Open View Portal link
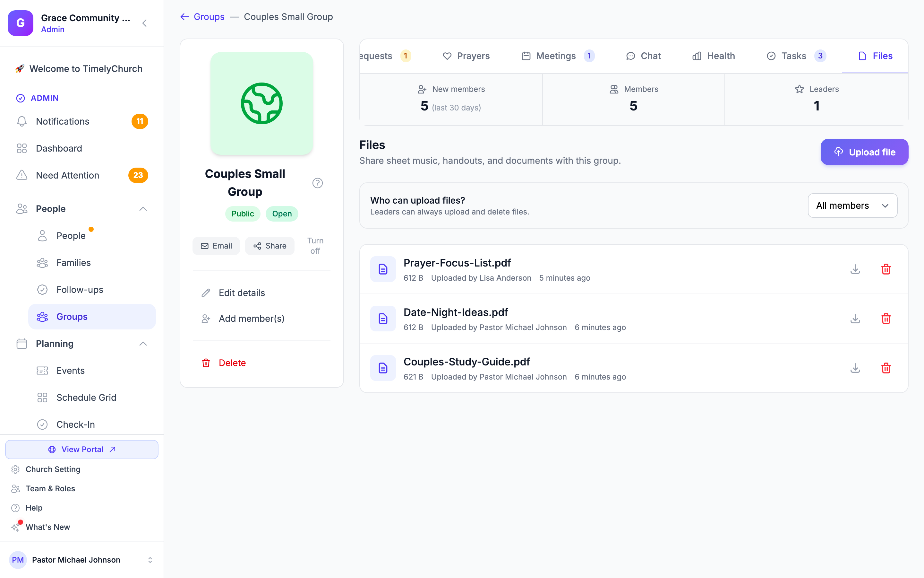This screenshot has height=578, width=924. click(82, 449)
